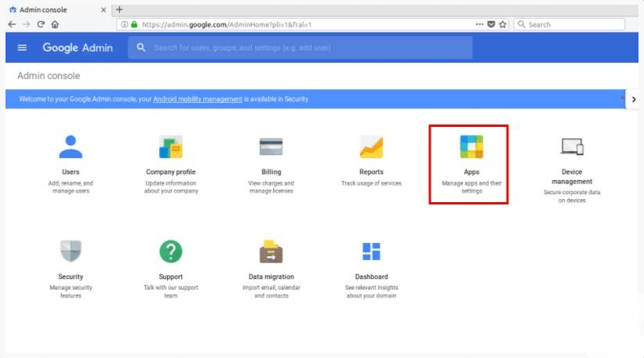Screen dimensions: 644x358
Task: Open the Company profile icon
Action: pos(171,146)
